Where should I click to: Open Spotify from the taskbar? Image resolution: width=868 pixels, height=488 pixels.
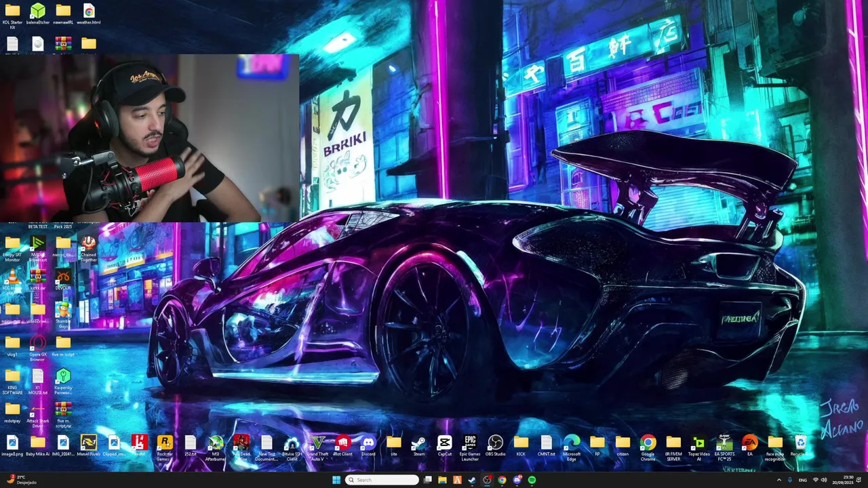point(532,480)
